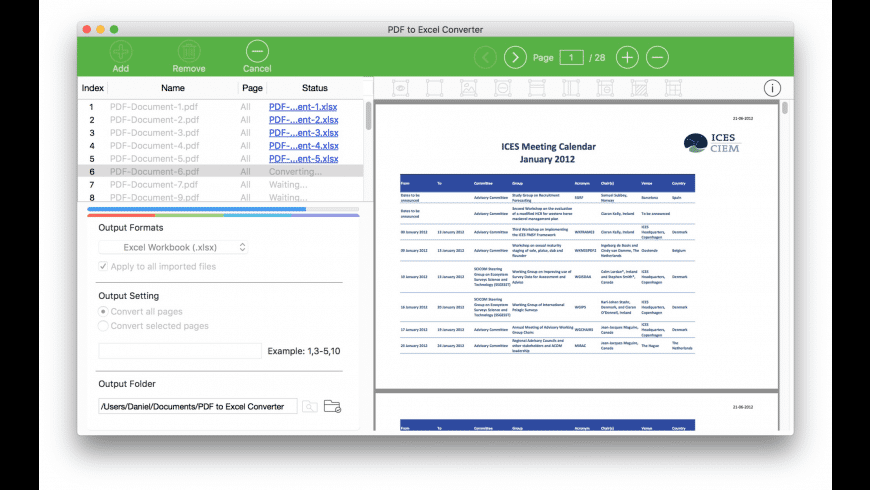870x490 pixels.
Task: Go to the next page arrow
Action: click(x=515, y=57)
